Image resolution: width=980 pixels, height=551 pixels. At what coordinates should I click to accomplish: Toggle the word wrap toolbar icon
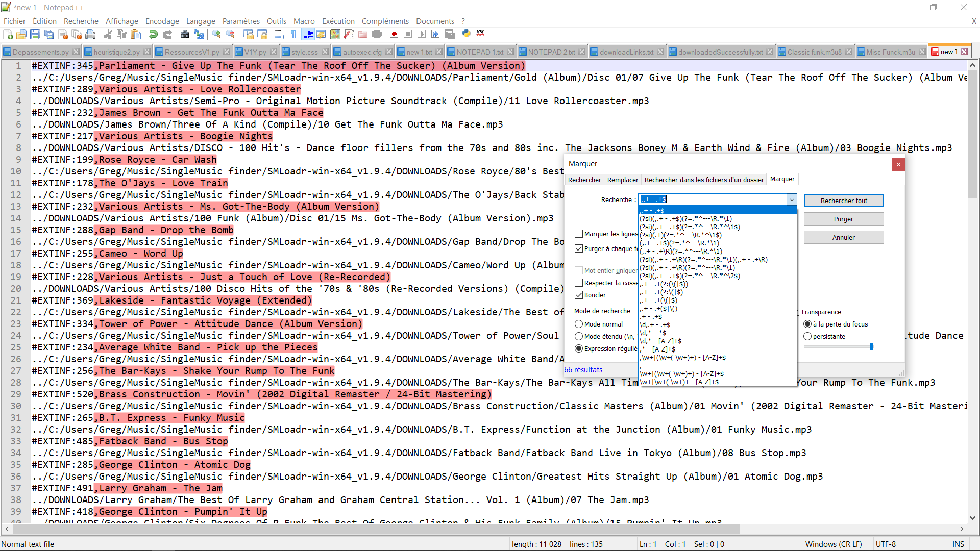pyautogui.click(x=280, y=34)
